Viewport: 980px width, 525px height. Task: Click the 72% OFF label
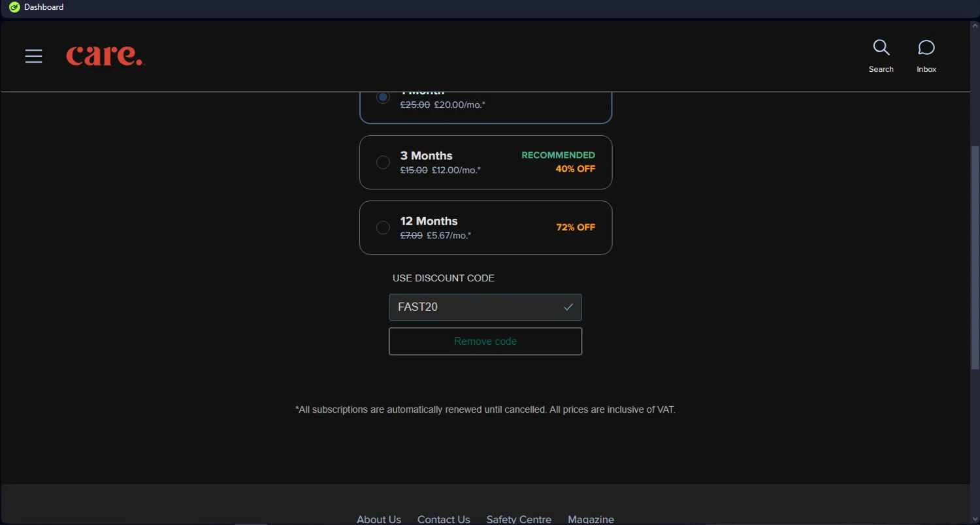576,228
